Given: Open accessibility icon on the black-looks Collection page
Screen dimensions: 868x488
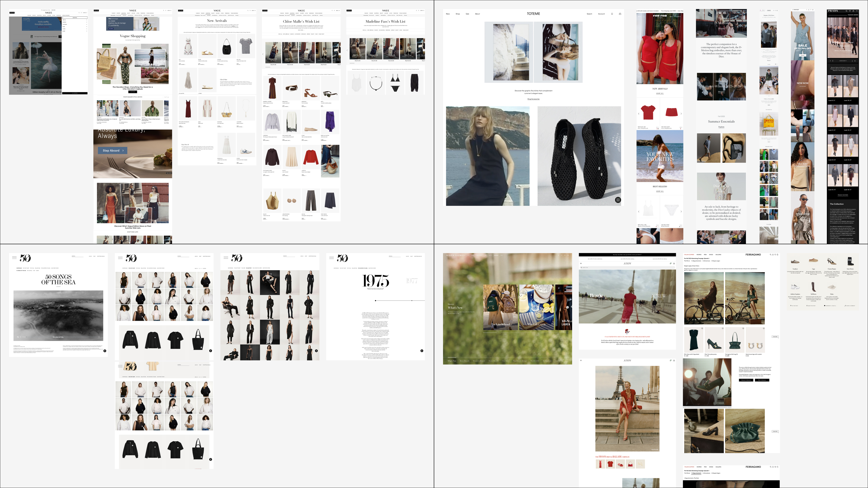Looking at the screenshot, I should [316, 351].
